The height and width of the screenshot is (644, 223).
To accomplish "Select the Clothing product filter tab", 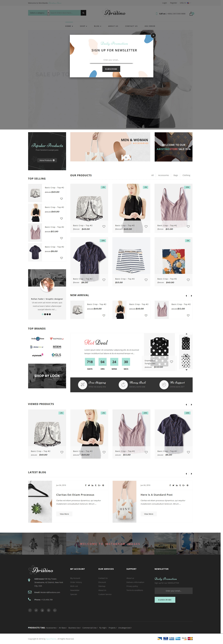I will tap(186, 175).
